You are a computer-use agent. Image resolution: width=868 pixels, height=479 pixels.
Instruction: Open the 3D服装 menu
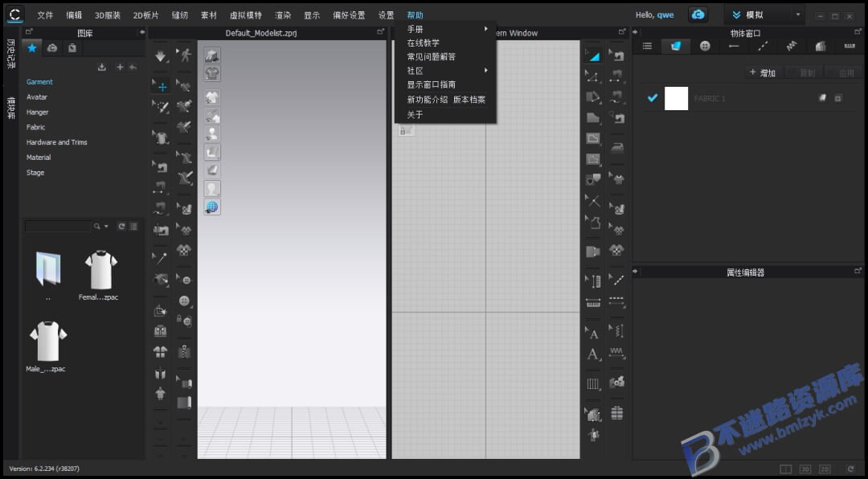point(108,15)
